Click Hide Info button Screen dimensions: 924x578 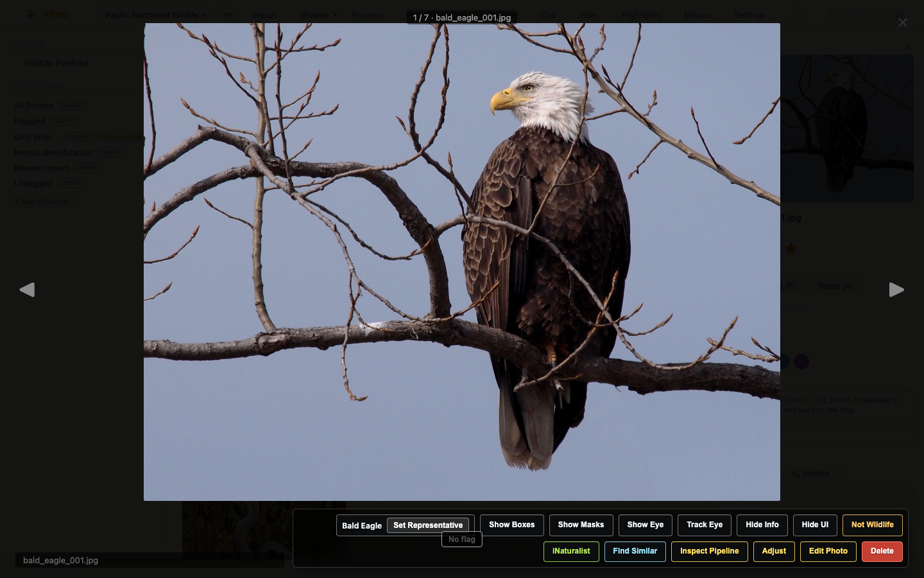(x=762, y=525)
